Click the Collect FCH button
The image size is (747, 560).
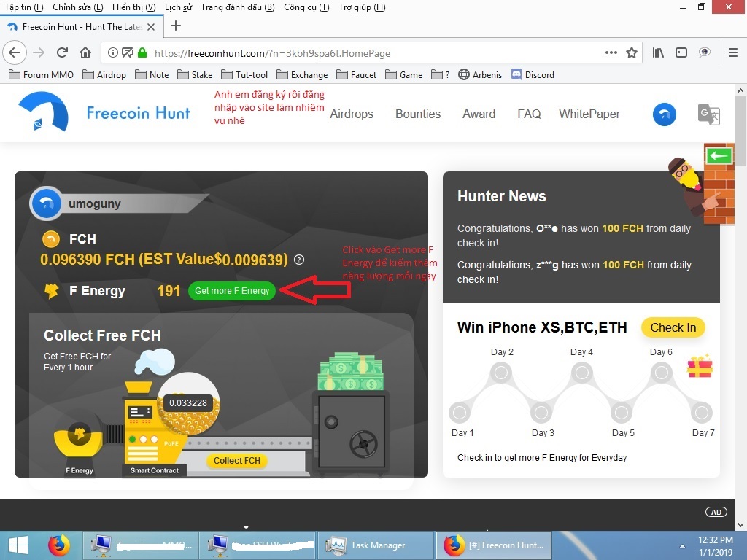pyautogui.click(x=237, y=461)
